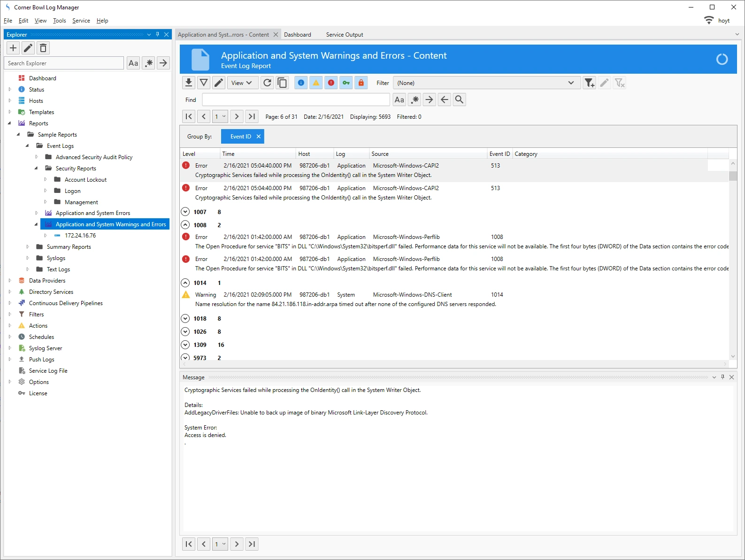The height and width of the screenshot is (560, 745).
Task: Toggle Information level entries filter
Action: click(301, 83)
